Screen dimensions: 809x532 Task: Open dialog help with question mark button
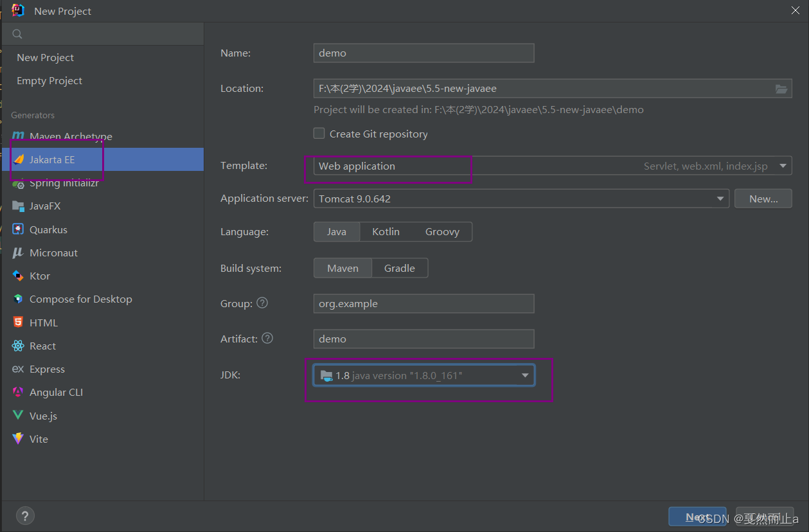[x=25, y=515]
